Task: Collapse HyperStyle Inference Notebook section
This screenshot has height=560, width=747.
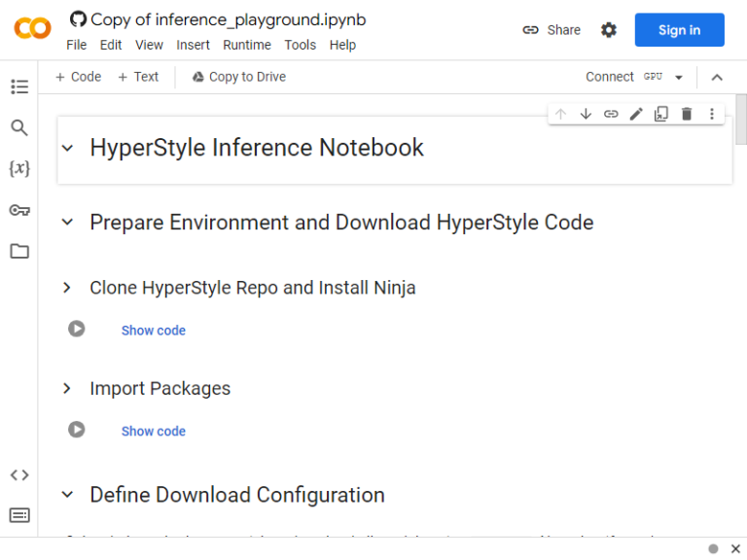Action: [x=68, y=148]
